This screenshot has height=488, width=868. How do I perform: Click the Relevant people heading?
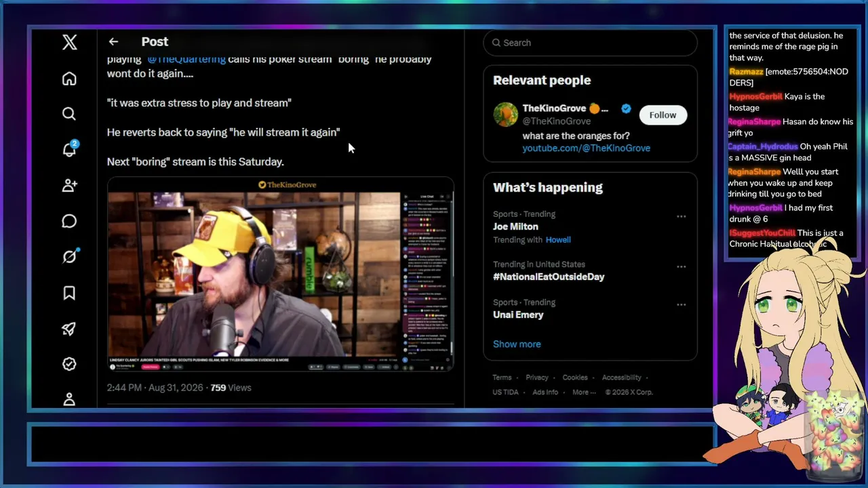pos(542,80)
